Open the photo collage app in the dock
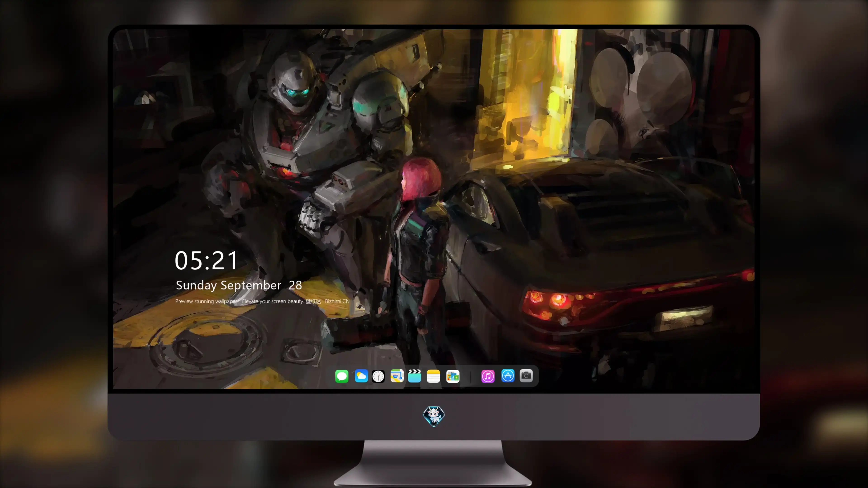 (x=453, y=376)
